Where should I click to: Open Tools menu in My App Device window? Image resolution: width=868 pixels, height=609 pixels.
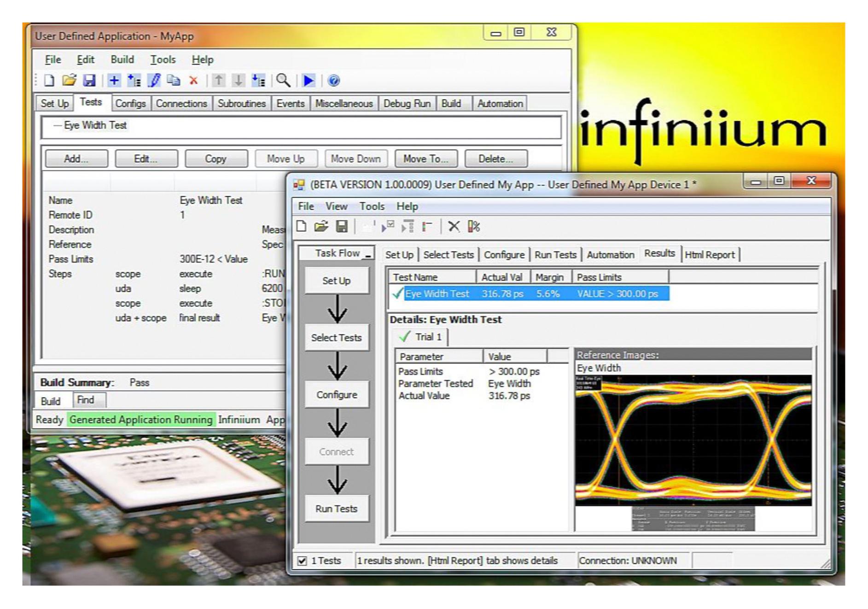372,206
